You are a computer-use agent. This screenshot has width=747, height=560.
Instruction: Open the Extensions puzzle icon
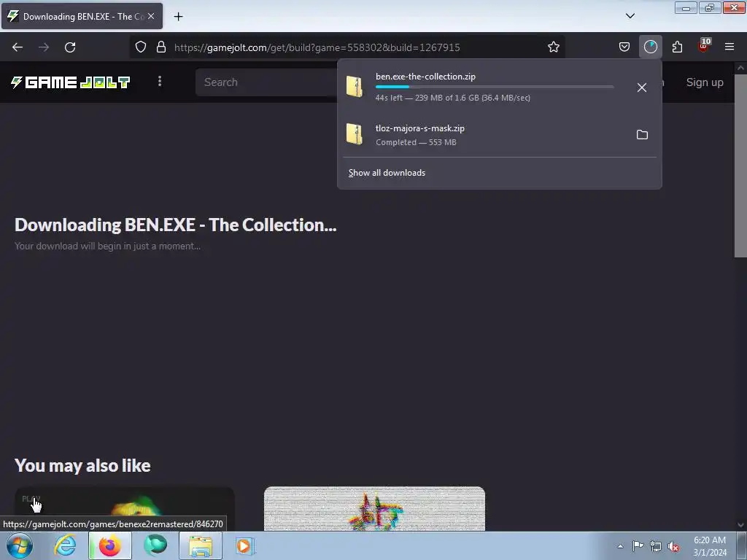click(x=677, y=47)
